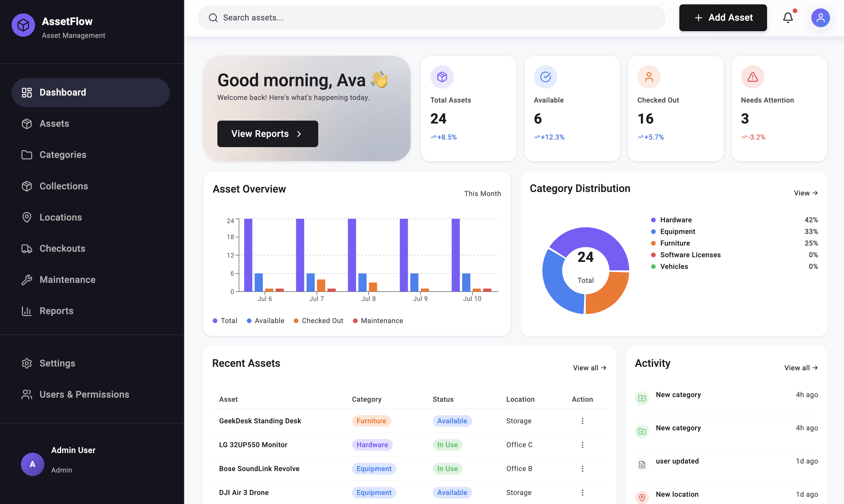The width and height of the screenshot is (844, 504).
Task: Click the Add Asset button
Action: (x=723, y=18)
